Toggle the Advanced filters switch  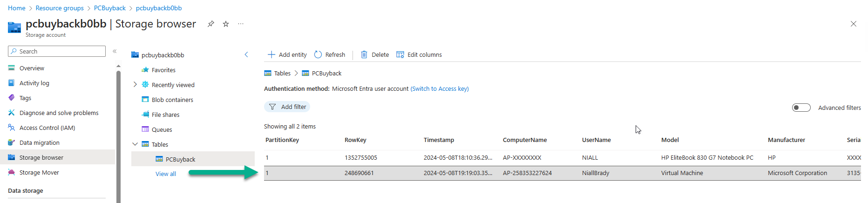point(801,108)
